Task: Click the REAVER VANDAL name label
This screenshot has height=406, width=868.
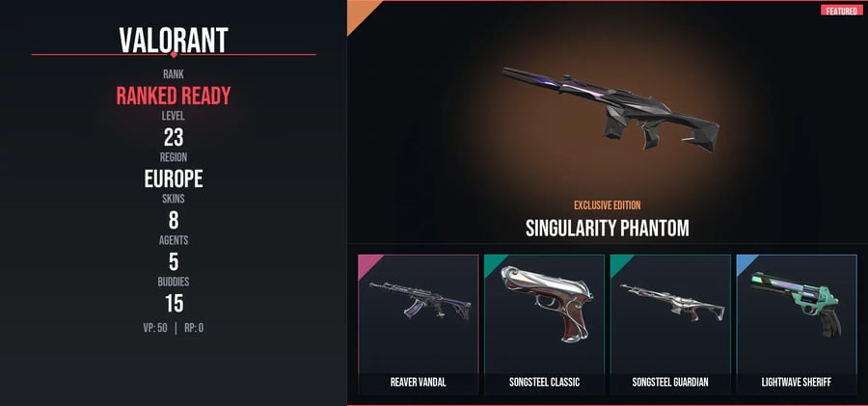Action: 418,383
